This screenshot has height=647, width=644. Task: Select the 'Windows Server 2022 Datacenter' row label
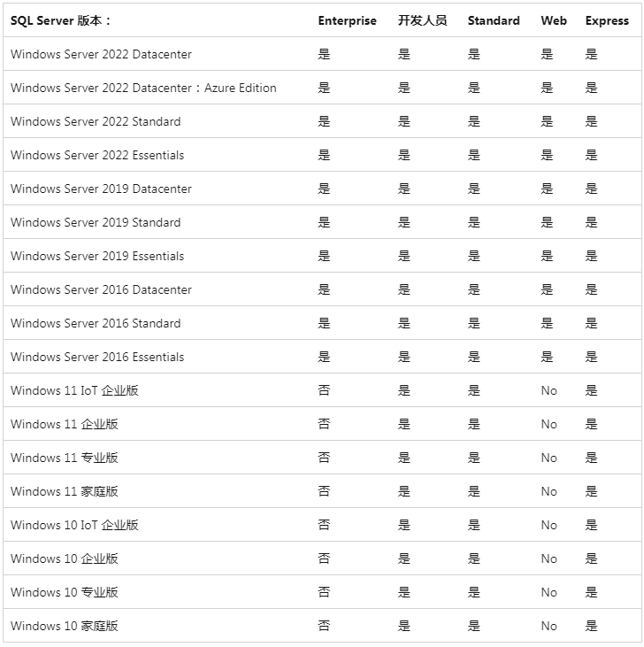(x=101, y=54)
